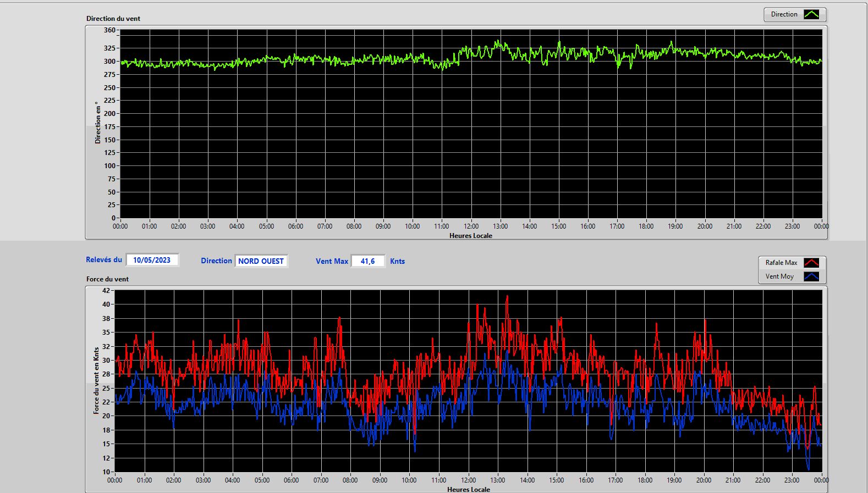Click 23:00 on the direction chart X axis
Screen dimensions: 868x493
point(792,226)
